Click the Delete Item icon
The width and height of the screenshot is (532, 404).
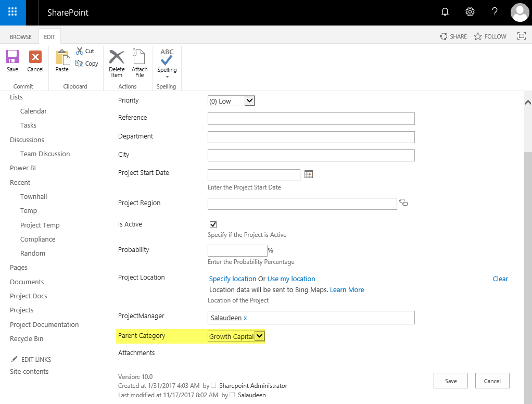117,57
